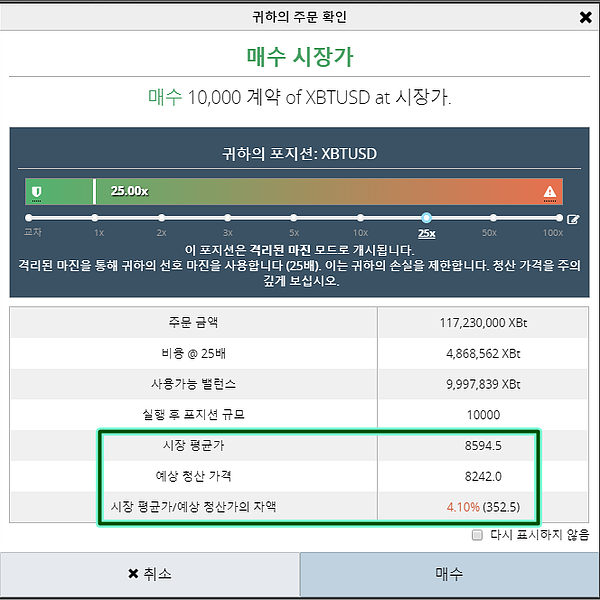The height and width of the screenshot is (600, 600).
Task: Choose 3x leverage on the slider
Action: pos(227,217)
